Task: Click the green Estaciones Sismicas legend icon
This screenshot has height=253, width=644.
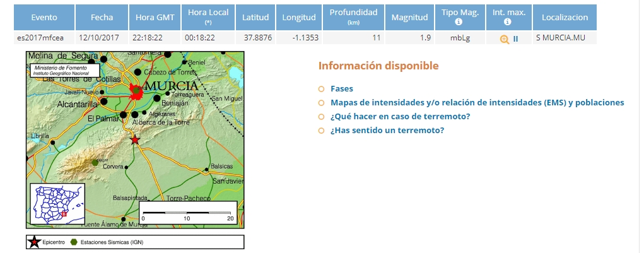Action: [74, 242]
